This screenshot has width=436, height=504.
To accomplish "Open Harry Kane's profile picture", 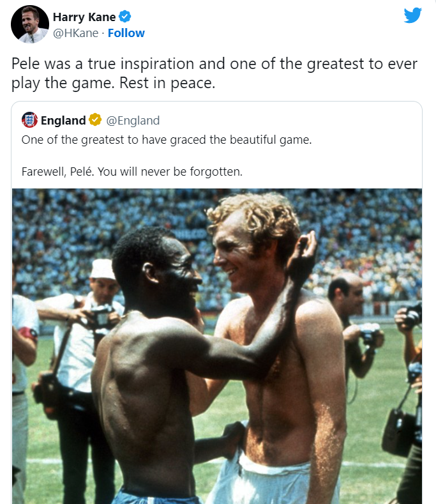I will [x=30, y=24].
